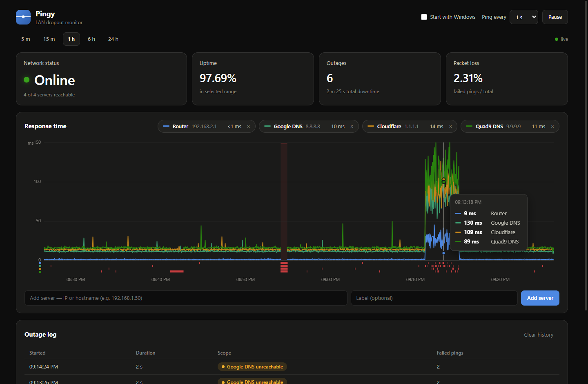Clear the outage history
This screenshot has width=588, height=384.
click(539, 335)
